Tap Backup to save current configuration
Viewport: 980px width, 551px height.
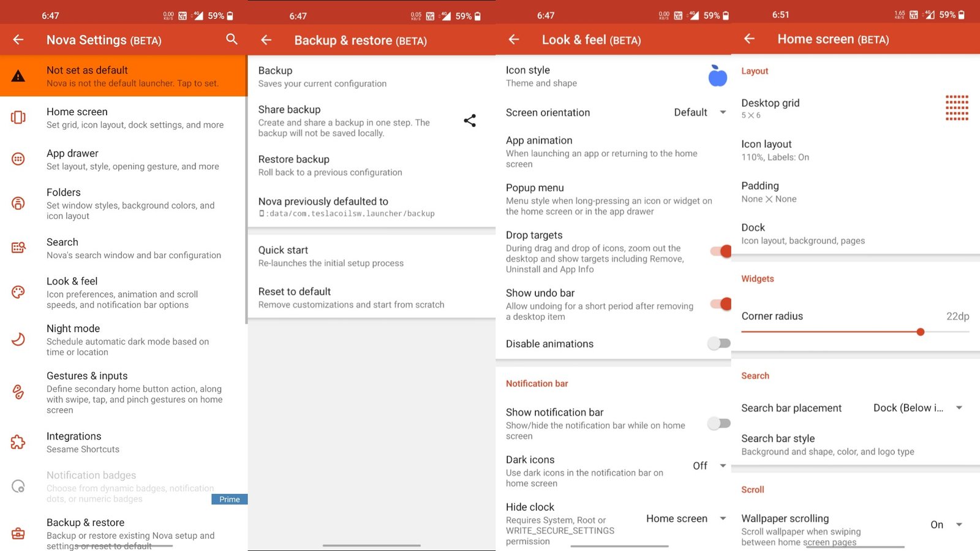[x=372, y=77]
